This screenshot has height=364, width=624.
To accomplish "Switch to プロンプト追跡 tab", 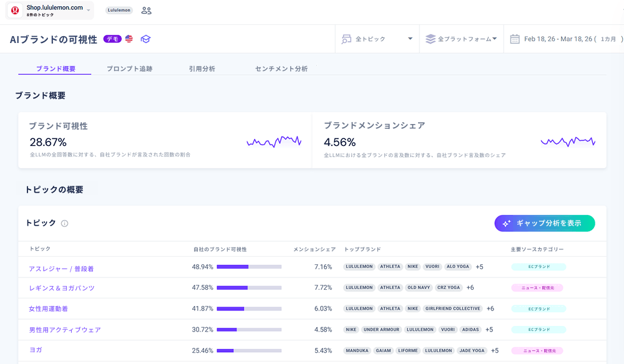I will pyautogui.click(x=129, y=69).
